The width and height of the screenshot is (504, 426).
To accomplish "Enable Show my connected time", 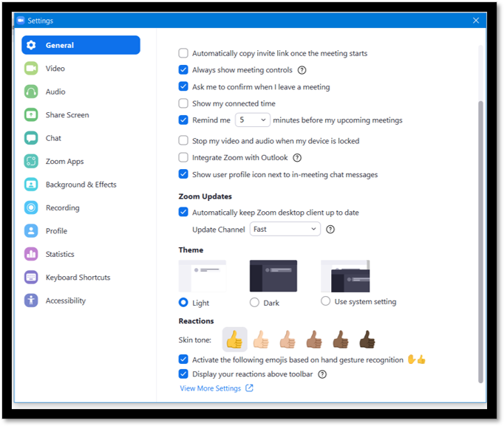I will point(183,103).
